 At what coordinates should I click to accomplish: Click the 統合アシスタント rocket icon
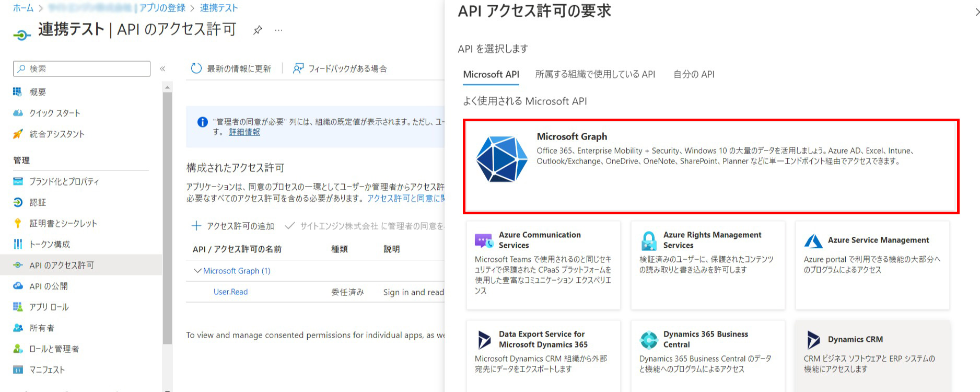(18, 134)
